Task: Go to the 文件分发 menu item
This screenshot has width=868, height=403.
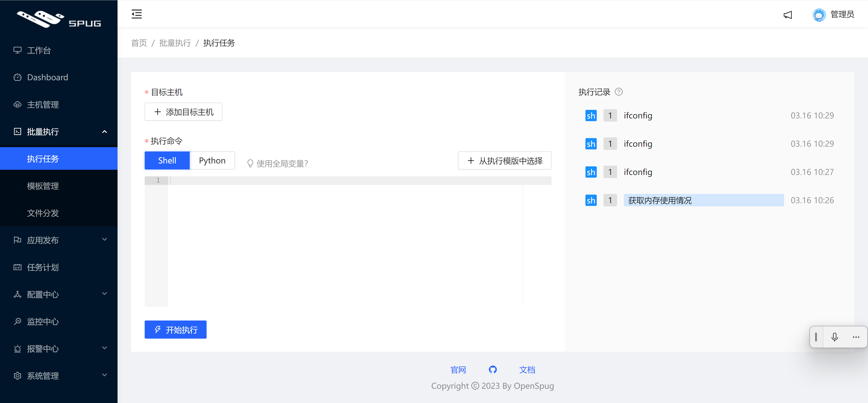Action: pyautogui.click(x=43, y=213)
